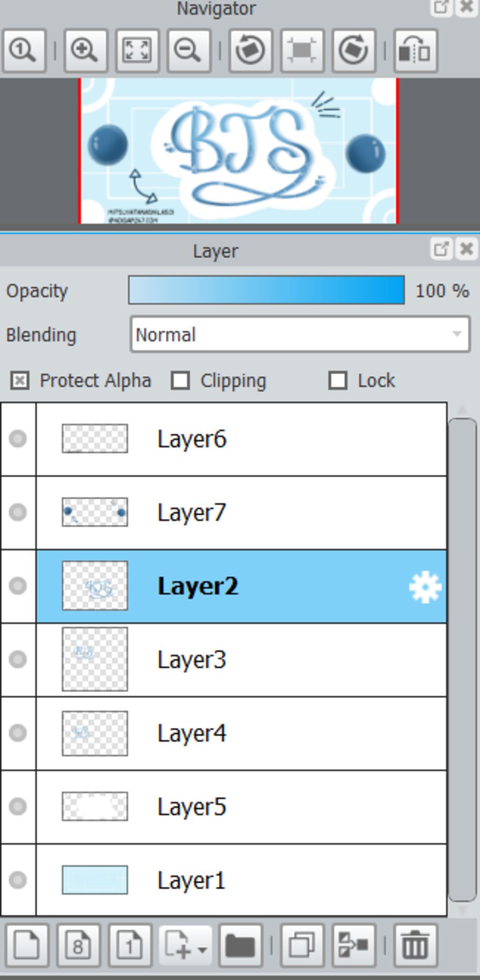Screen dimensions: 480x980
Task: Reset zoom to 100% in Navigator
Action: tap(23, 51)
